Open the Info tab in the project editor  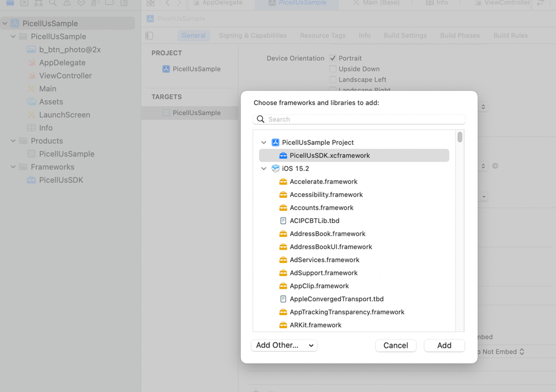click(x=364, y=35)
